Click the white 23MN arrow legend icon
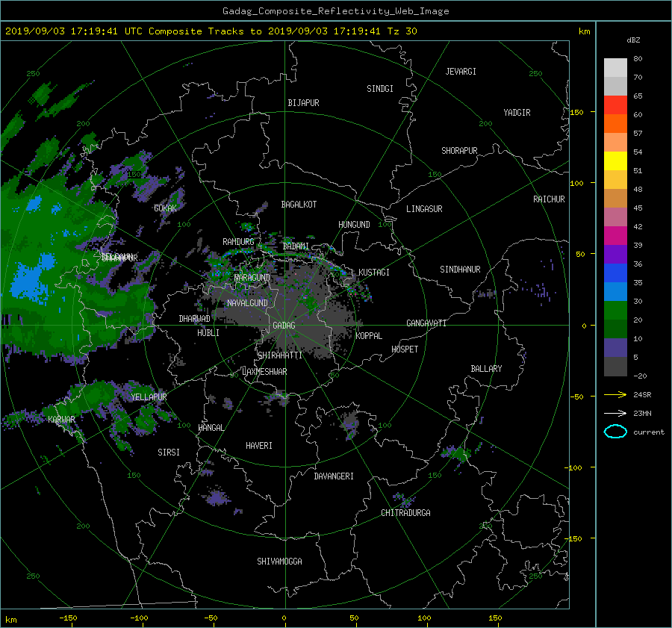 click(615, 413)
